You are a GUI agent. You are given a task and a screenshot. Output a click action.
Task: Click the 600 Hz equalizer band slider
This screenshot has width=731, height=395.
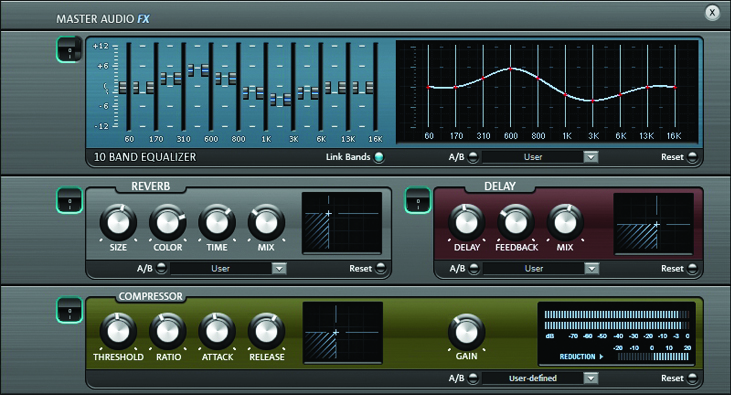[211, 87]
